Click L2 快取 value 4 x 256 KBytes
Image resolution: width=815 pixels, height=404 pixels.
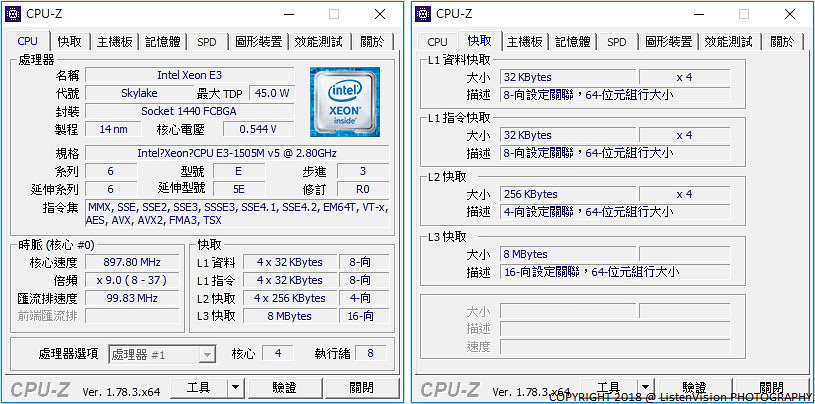tap(291, 298)
